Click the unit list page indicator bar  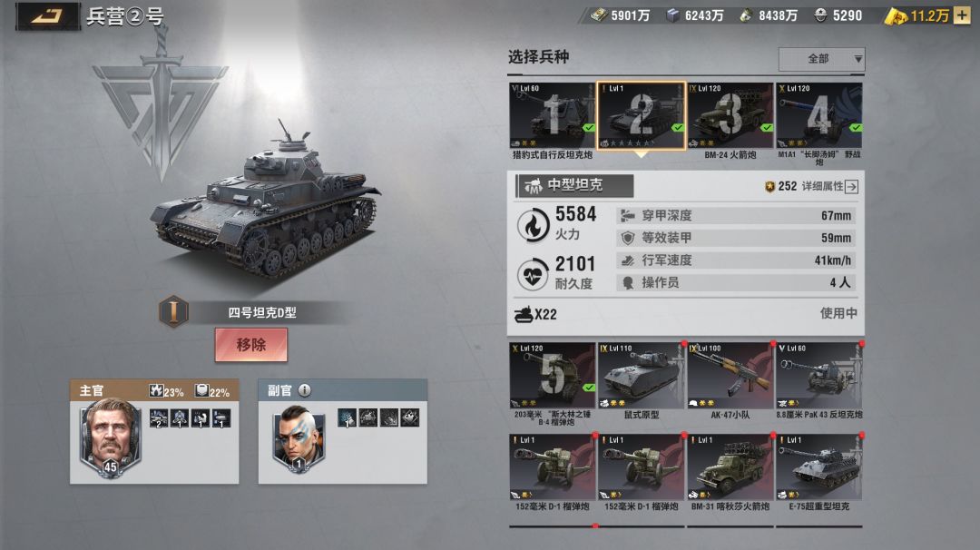pyautogui.click(x=686, y=526)
